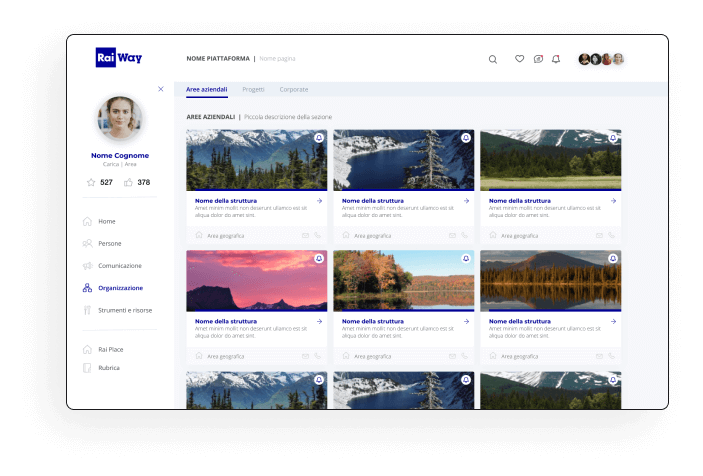Image resolution: width=703 pixels, height=476 pixels.
Task: Open favorites via the heart icon
Action: [x=519, y=59]
